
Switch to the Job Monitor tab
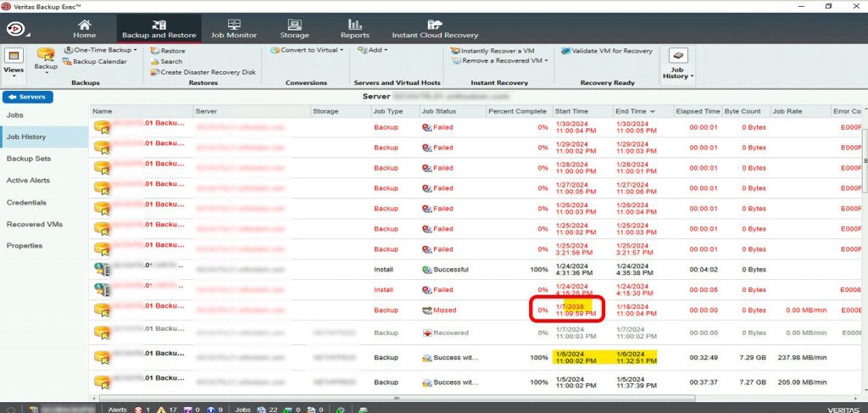click(x=233, y=29)
